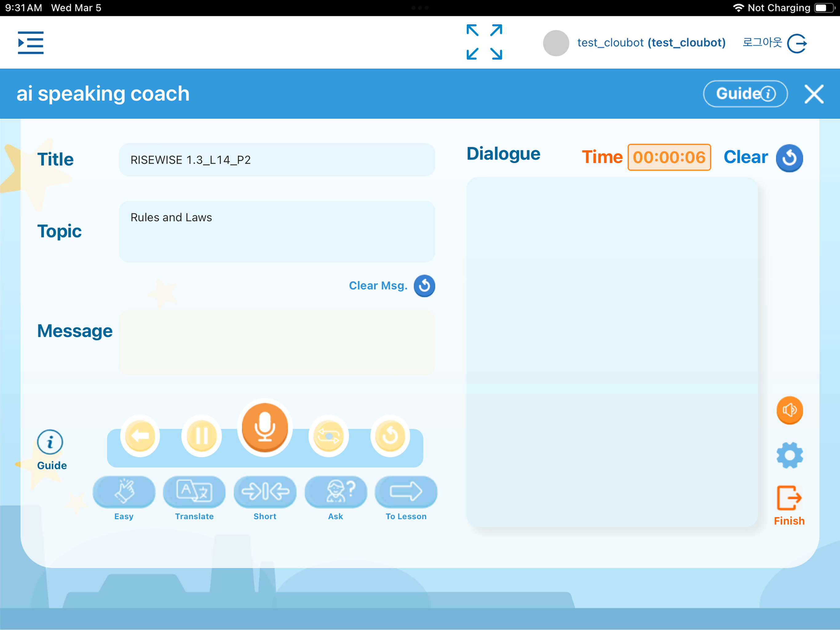Click the Finish exit icon
The width and height of the screenshot is (840, 630).
[789, 498]
